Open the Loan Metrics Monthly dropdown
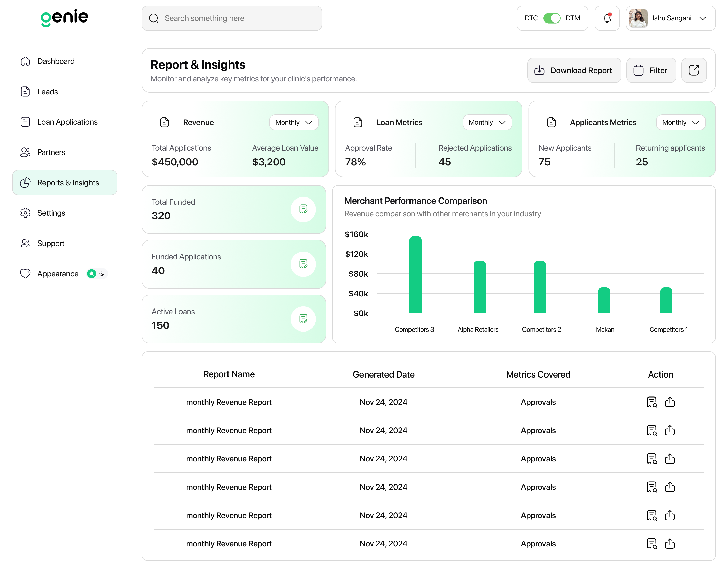Viewport: 728px width, 573px height. click(x=487, y=122)
